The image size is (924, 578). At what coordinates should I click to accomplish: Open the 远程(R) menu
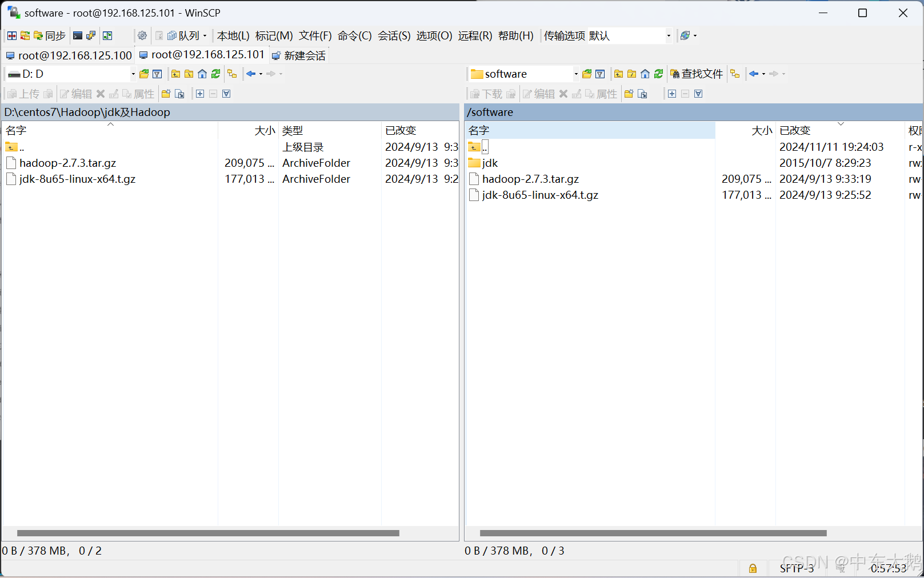[475, 36]
